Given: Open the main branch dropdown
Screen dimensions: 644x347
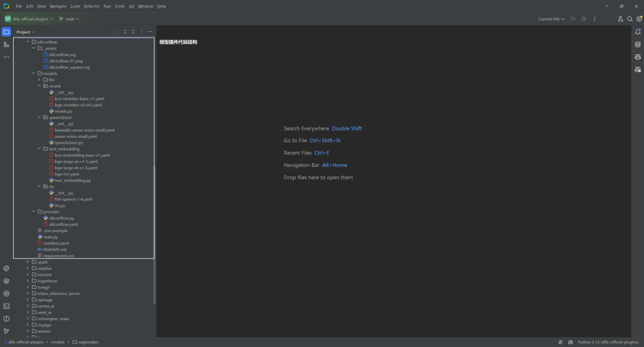Looking at the screenshot, I should click(x=69, y=19).
